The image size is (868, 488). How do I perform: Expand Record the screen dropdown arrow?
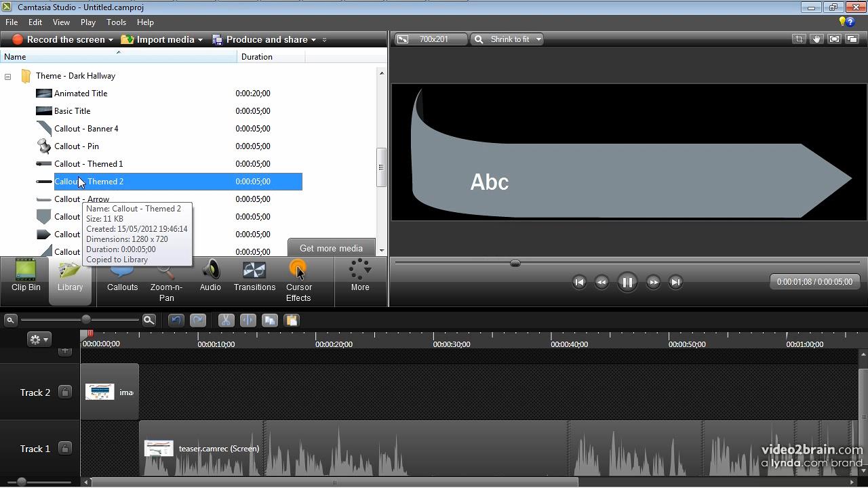click(x=111, y=40)
